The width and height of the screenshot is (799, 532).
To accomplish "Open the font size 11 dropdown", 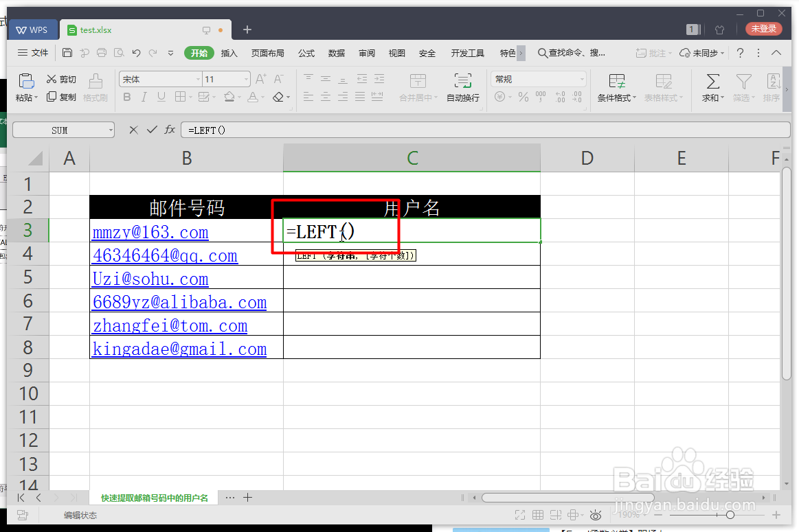I will click(246, 80).
